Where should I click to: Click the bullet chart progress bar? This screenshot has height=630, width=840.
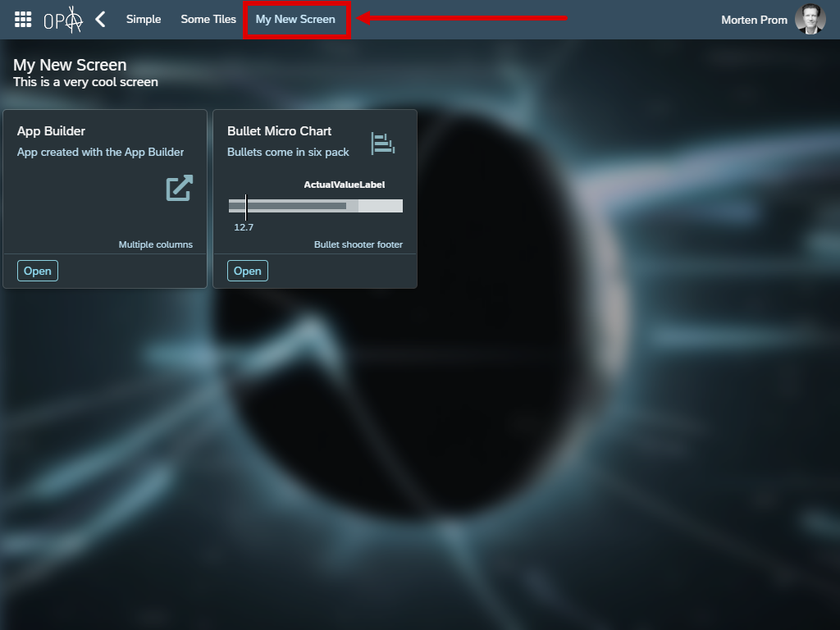pos(316,206)
